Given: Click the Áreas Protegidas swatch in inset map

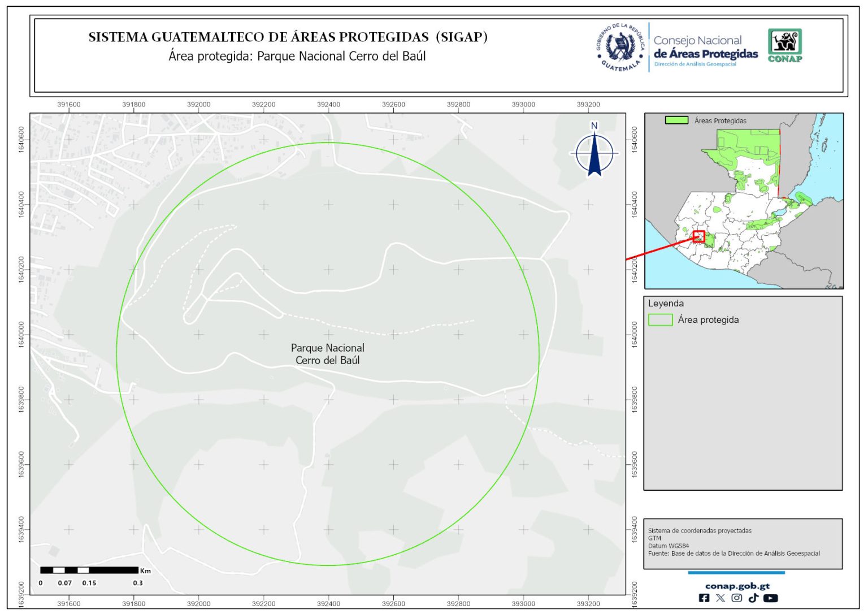Looking at the screenshot, I should pos(676,120).
